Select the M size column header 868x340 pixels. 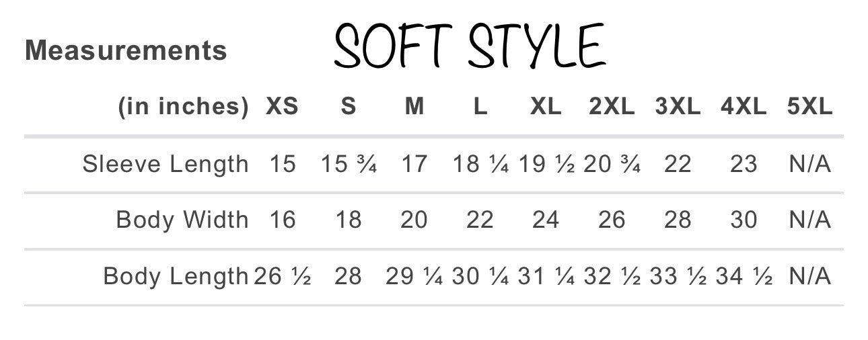(x=414, y=106)
